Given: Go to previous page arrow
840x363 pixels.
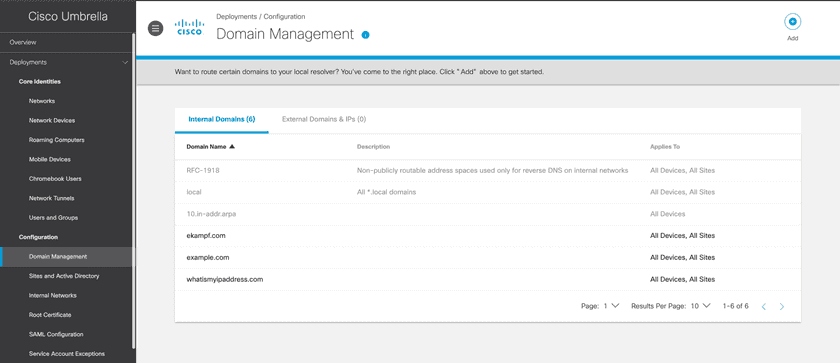Looking at the screenshot, I should point(764,307).
